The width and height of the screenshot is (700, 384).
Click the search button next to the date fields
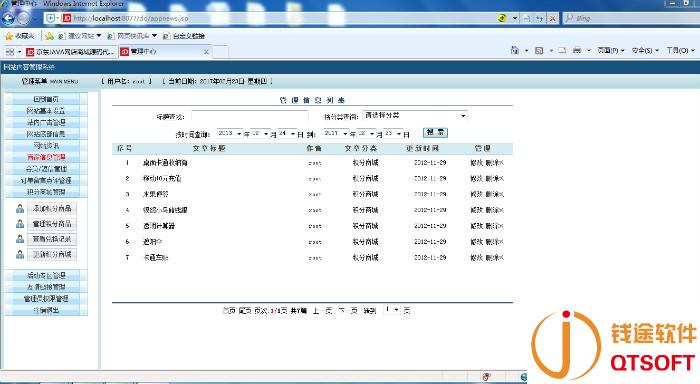(435, 133)
